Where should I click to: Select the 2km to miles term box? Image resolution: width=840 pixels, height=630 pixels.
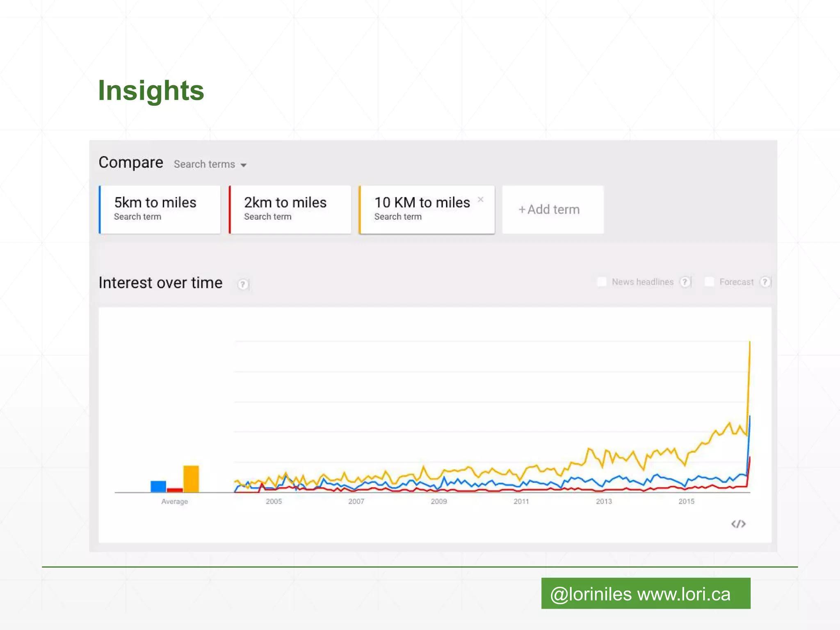tap(290, 210)
